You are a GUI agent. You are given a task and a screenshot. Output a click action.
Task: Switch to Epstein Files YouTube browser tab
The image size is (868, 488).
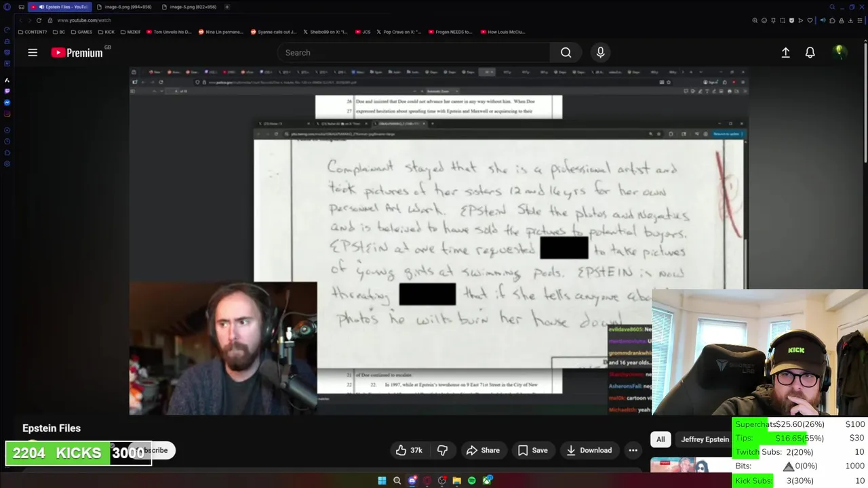(x=59, y=7)
